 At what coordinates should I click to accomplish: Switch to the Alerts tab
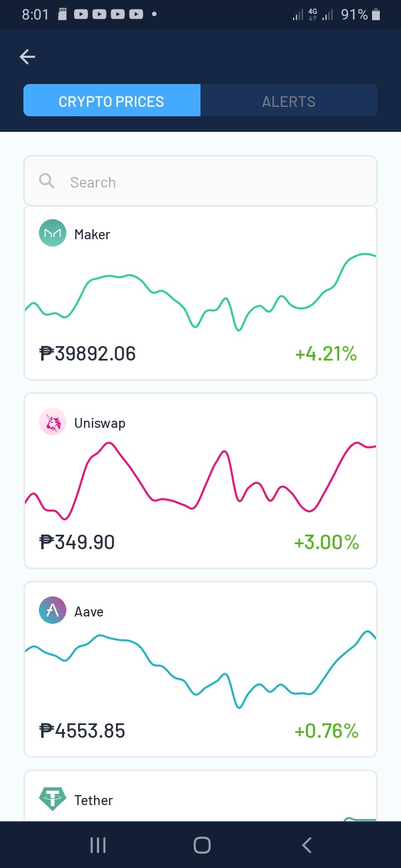289,100
